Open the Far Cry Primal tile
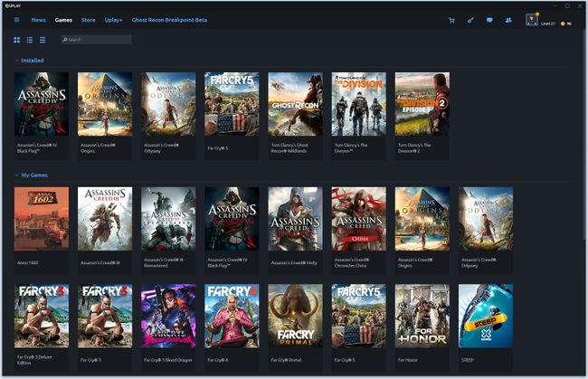 (296, 327)
